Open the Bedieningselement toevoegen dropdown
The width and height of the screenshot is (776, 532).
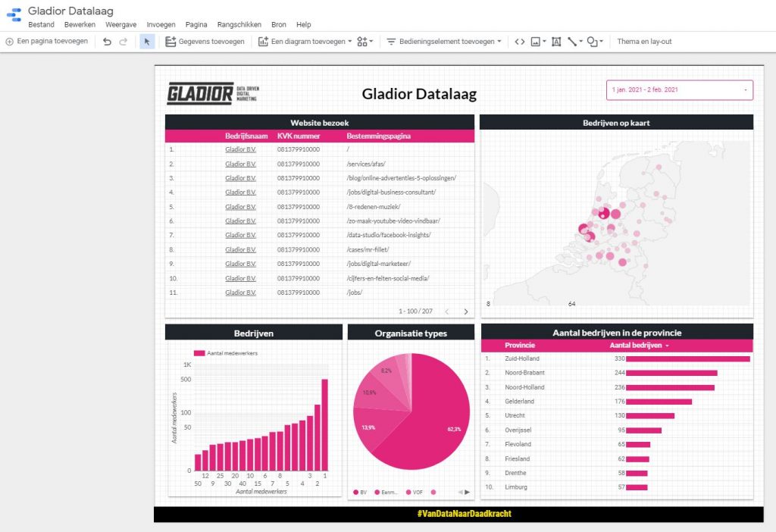click(x=444, y=42)
